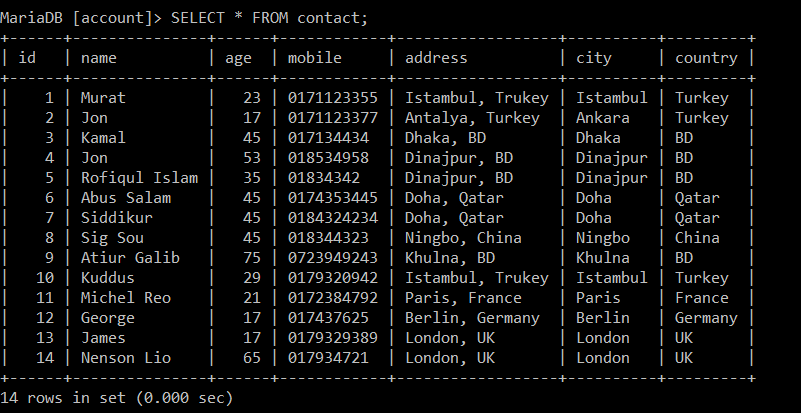
Task: Select the name Nenson Lio
Action: (x=126, y=358)
